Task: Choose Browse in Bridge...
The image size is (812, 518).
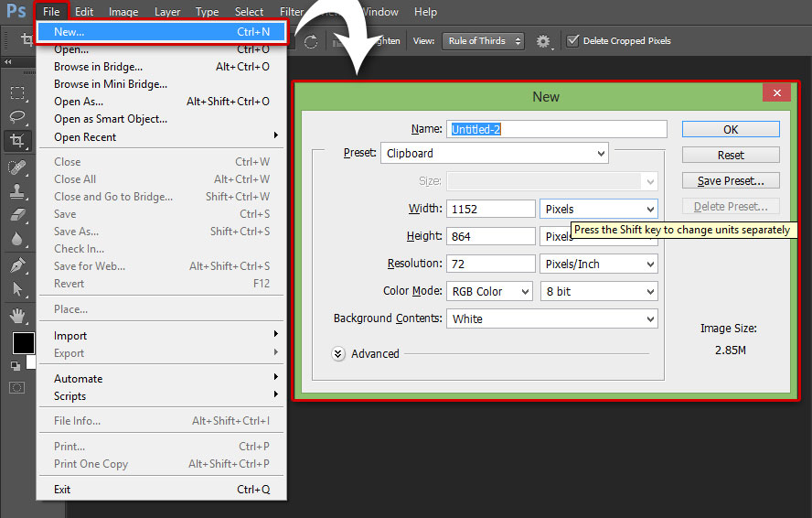Action: click(x=162, y=67)
